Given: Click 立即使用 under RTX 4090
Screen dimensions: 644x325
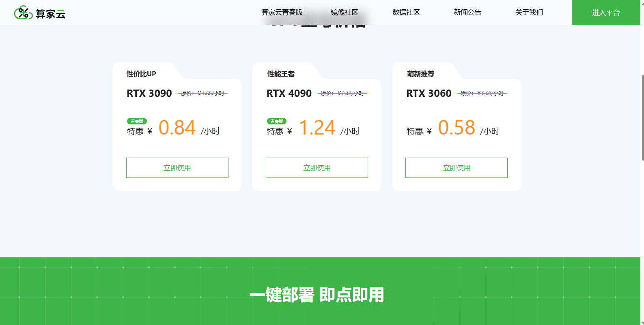Looking at the screenshot, I should tap(317, 168).
